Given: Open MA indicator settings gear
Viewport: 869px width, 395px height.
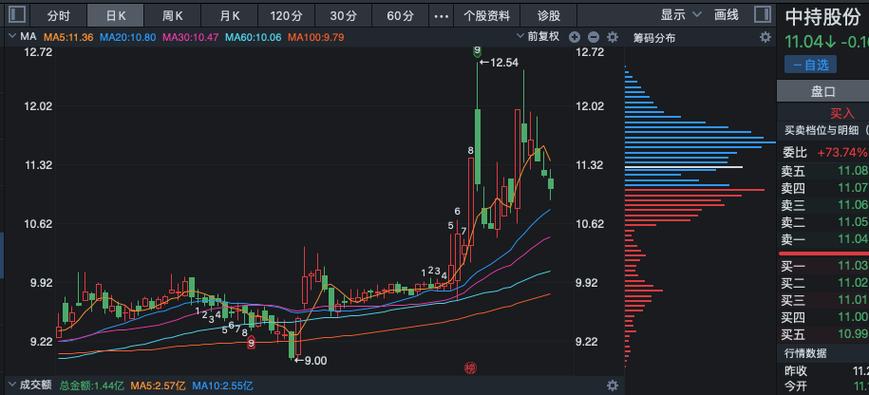Looking at the screenshot, I should (x=612, y=37).
